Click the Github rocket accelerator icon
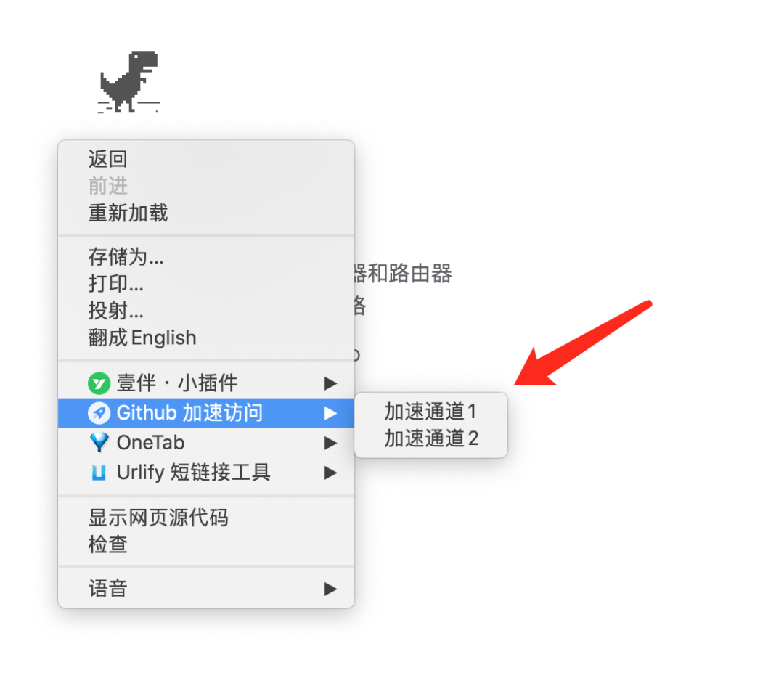784x686 pixels. (x=99, y=413)
